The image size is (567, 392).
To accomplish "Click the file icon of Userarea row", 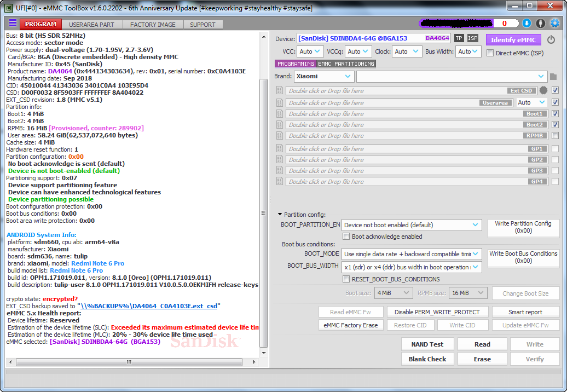I will [x=280, y=103].
